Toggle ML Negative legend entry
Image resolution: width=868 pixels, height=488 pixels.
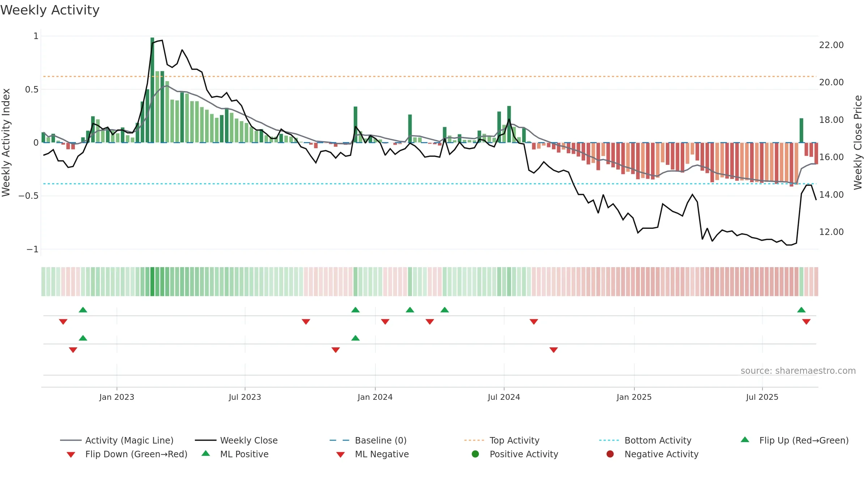(x=373, y=454)
